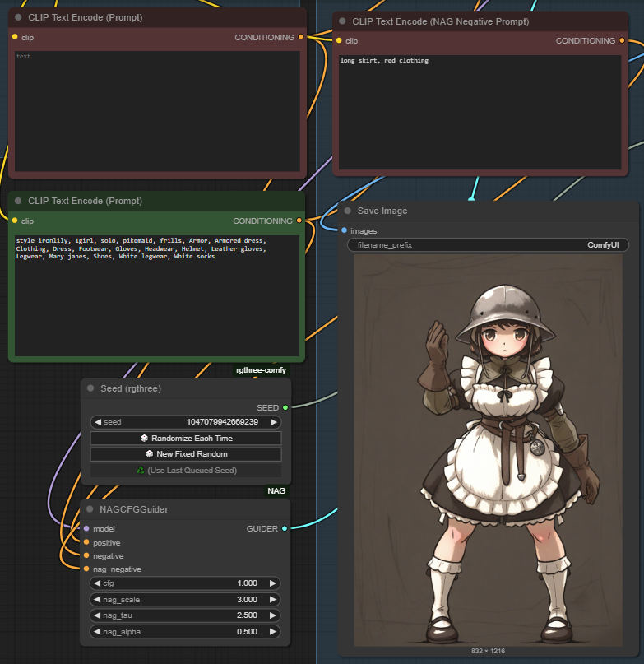This screenshot has height=664, width=644.
Task: Click the nag_alpha 0.500 value slider
Action: [185, 631]
